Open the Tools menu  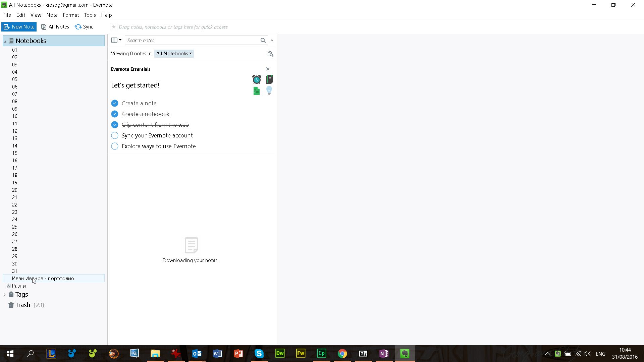(x=90, y=15)
